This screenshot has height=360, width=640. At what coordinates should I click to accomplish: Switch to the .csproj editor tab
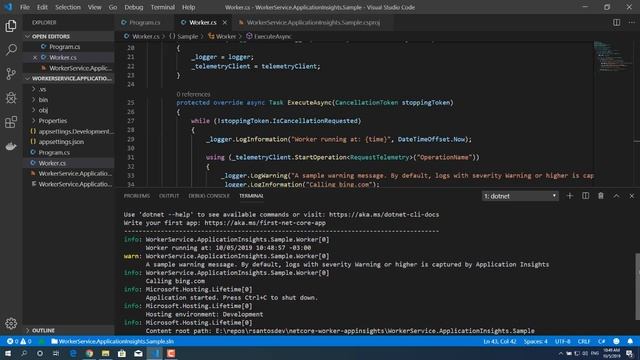click(313, 22)
